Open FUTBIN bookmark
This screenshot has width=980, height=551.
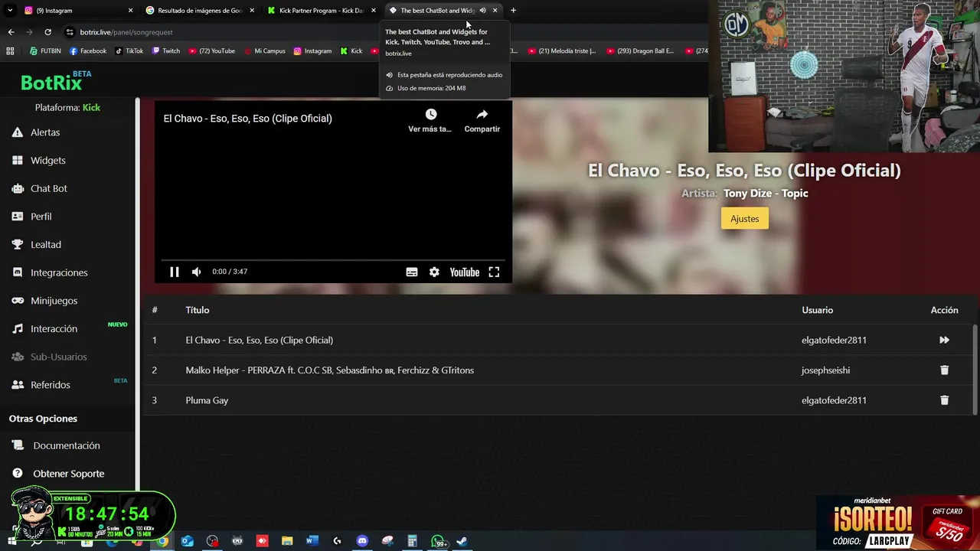pyautogui.click(x=45, y=51)
